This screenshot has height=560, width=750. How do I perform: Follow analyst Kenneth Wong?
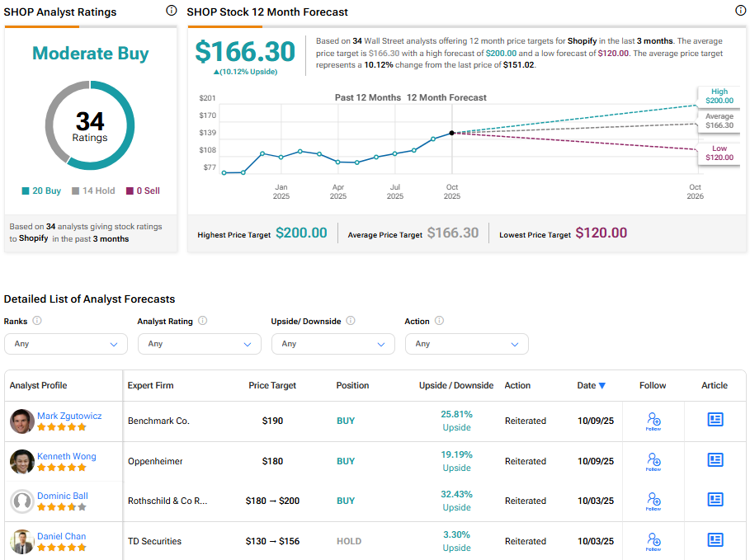click(653, 461)
